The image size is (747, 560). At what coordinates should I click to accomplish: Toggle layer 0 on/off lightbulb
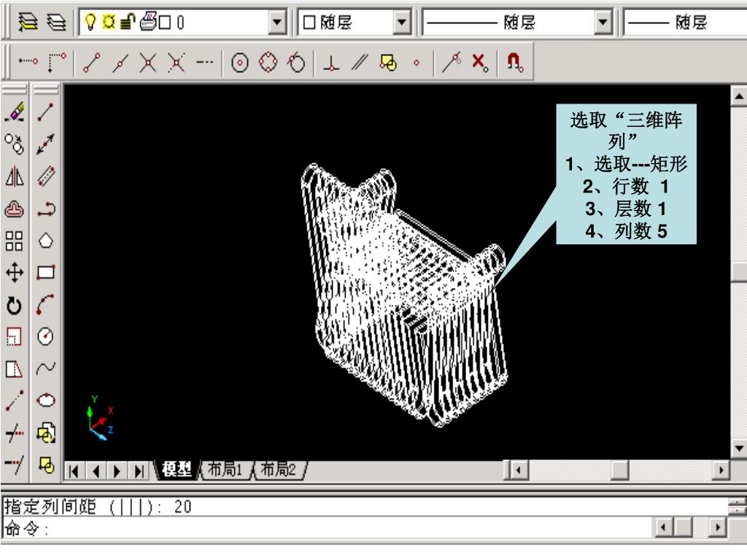coord(90,21)
